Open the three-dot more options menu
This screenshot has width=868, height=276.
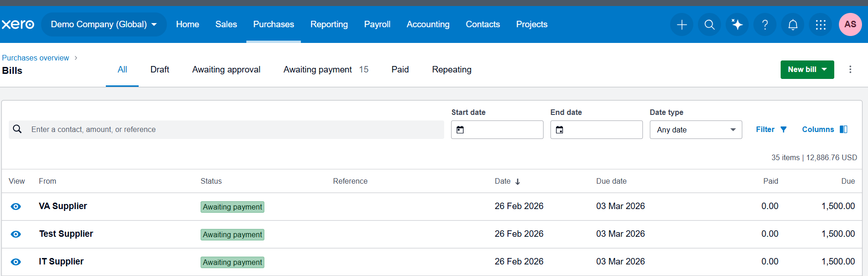850,69
